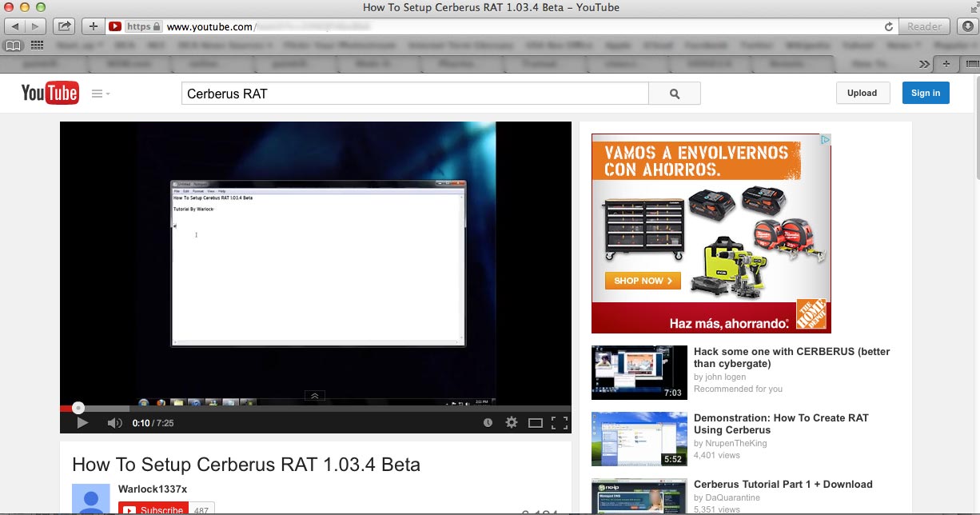Enter fullscreen mode in the video player

[560, 423]
